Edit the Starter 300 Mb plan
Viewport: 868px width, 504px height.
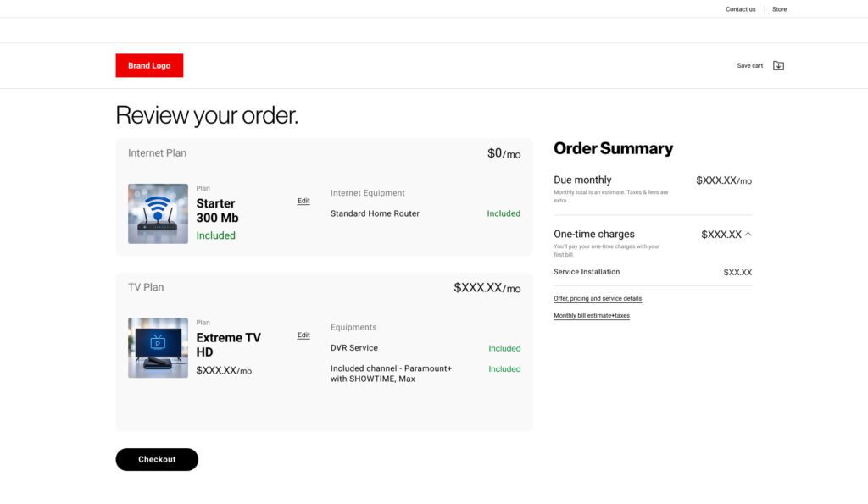tap(303, 201)
